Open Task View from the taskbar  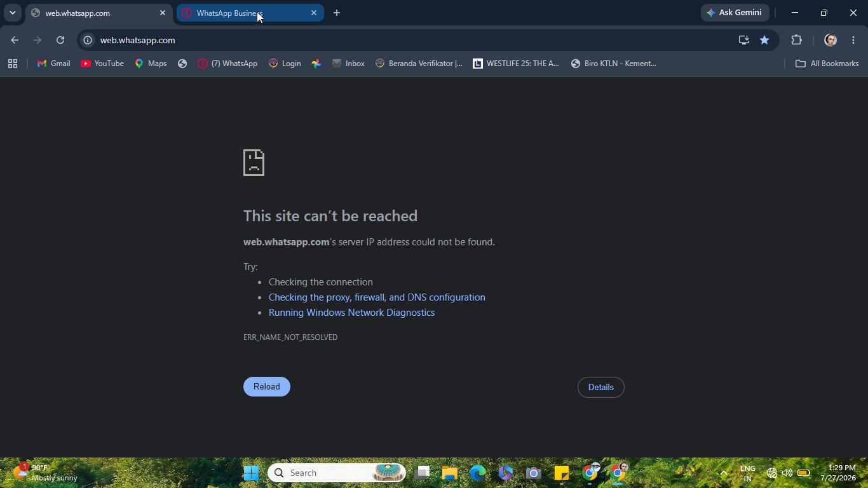click(422, 473)
